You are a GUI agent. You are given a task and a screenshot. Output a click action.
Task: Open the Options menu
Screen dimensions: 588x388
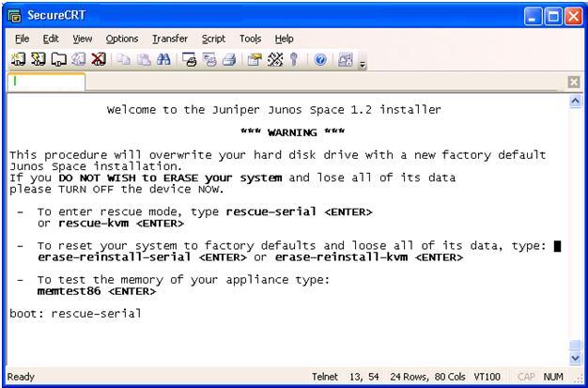click(x=122, y=39)
